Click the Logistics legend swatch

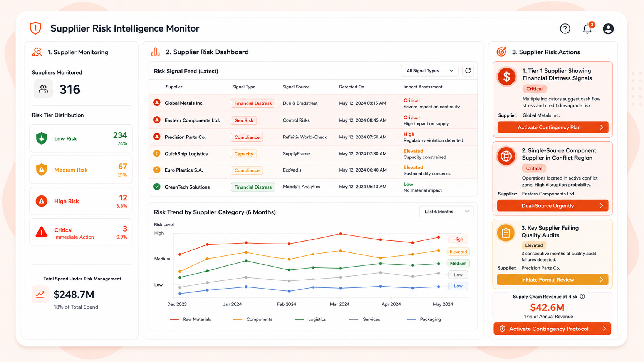(299, 319)
